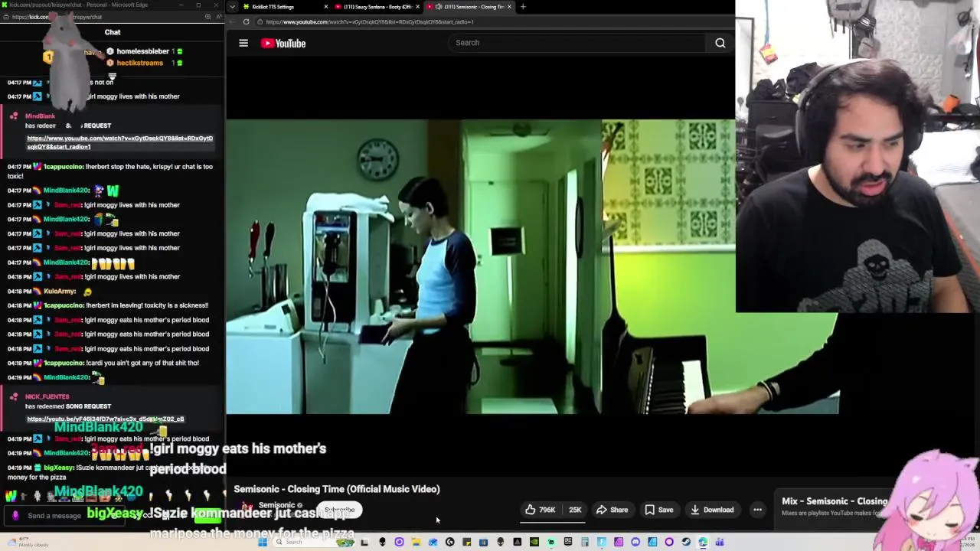
Task: Close the KickBot TTS Settings tab
Action: point(326,7)
